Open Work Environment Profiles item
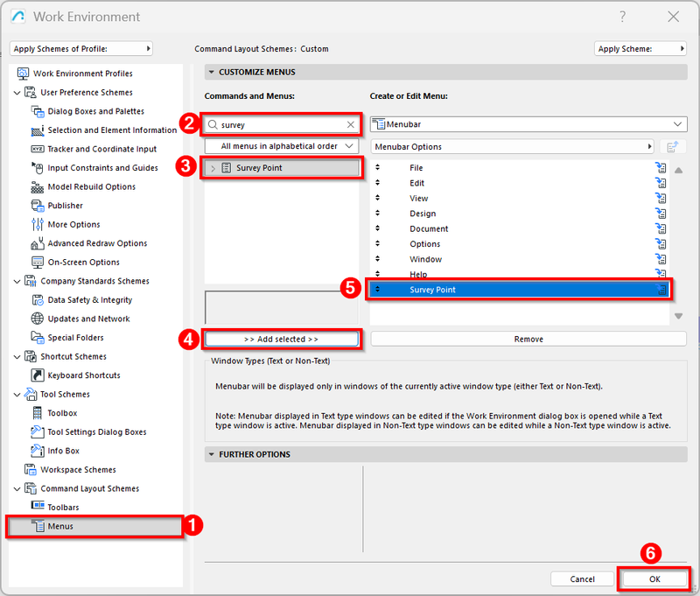700x596 pixels. 82,74
